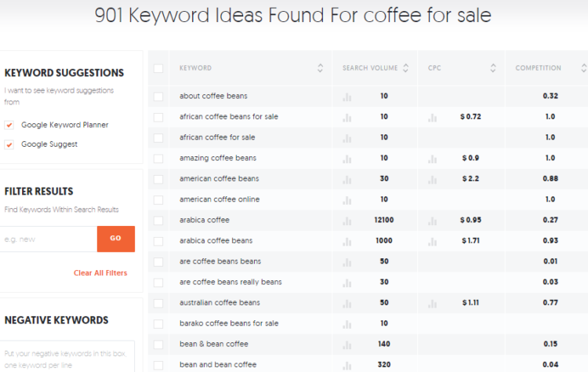Click CPC chart icon for amazing coffee beans
The width and height of the screenshot is (588, 372).
[432, 159]
